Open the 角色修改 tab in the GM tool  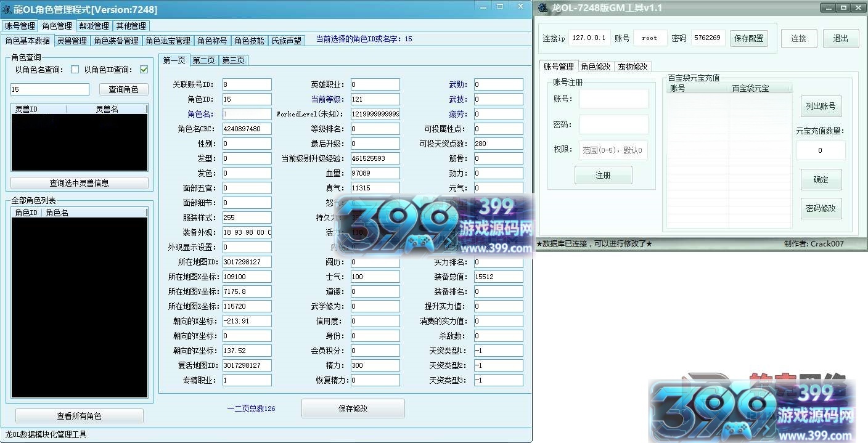point(596,67)
